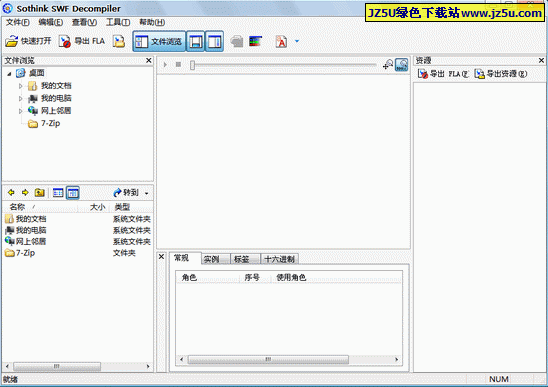Collapse the 桌面 tree node

(9, 73)
